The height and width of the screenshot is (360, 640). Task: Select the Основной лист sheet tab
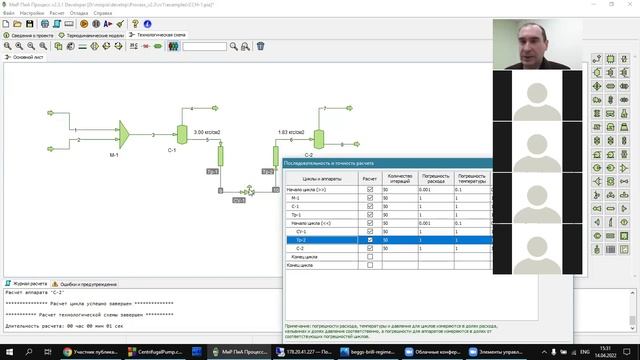coord(24,57)
